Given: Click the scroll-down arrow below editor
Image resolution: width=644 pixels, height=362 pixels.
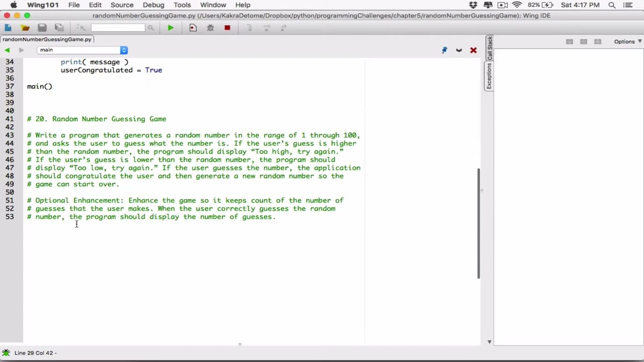Looking at the screenshot, I should [489, 342].
